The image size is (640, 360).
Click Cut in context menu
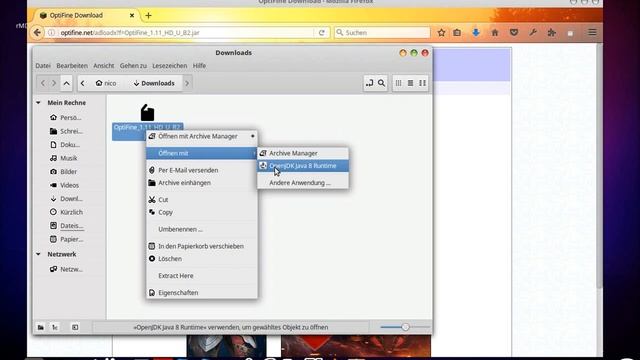[x=202, y=200]
